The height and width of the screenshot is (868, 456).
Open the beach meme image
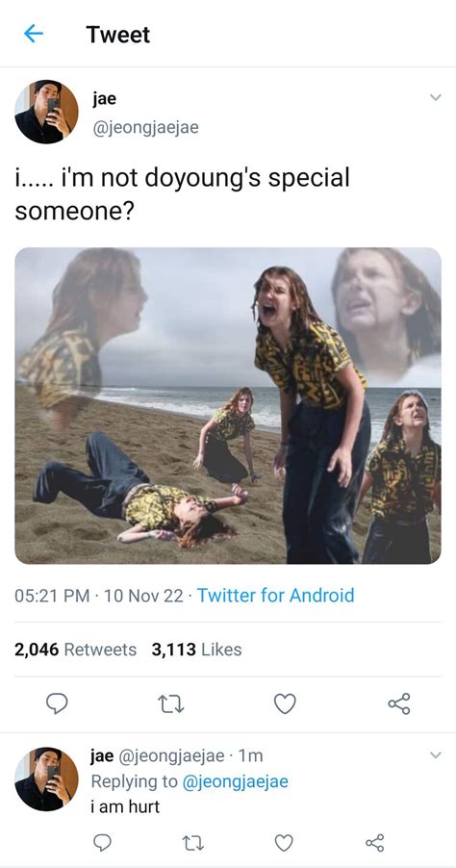pyautogui.click(x=228, y=406)
